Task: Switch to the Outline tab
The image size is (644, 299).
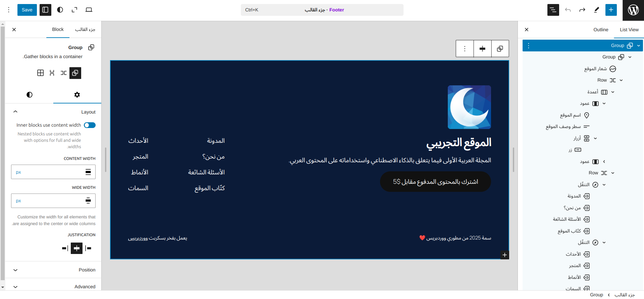Action: click(x=600, y=30)
